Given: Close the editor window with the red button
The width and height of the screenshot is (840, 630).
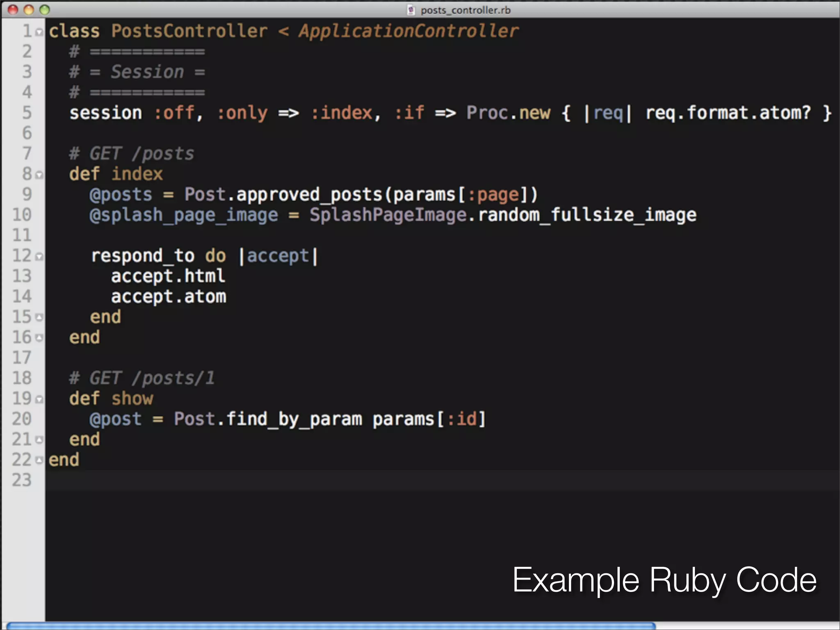Looking at the screenshot, I should [13, 10].
